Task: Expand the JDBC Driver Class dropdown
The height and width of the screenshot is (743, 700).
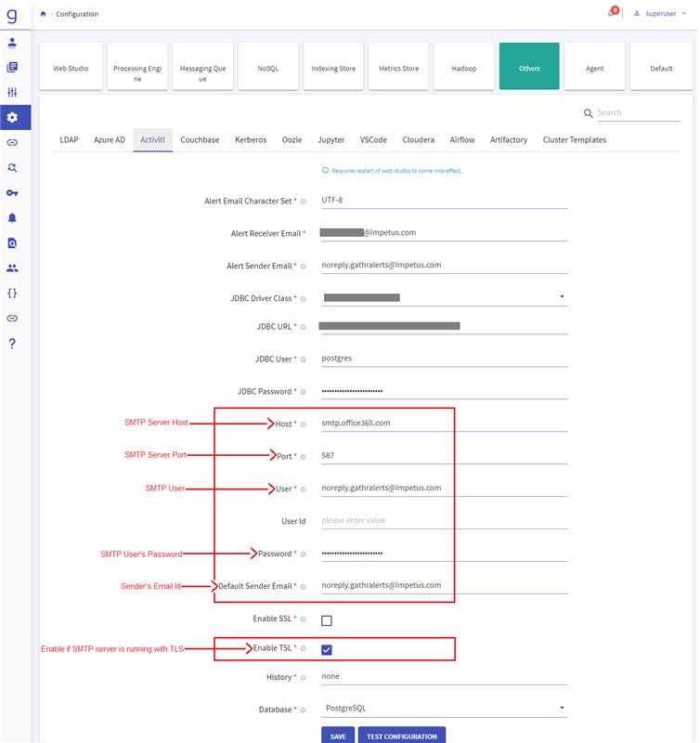Action: pos(562,296)
